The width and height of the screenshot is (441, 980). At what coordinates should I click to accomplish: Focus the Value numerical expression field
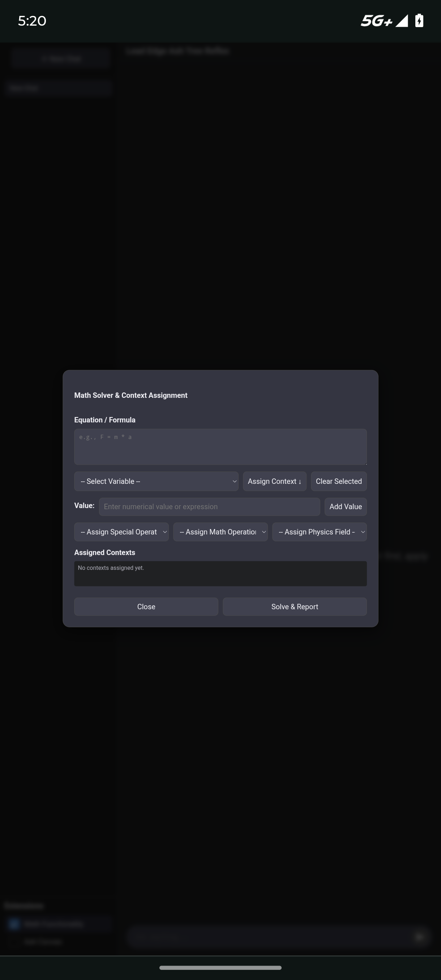209,507
